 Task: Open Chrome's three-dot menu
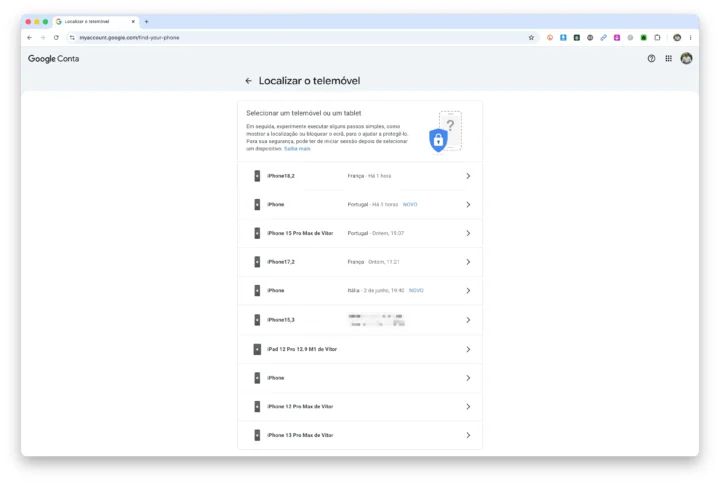[x=690, y=38]
